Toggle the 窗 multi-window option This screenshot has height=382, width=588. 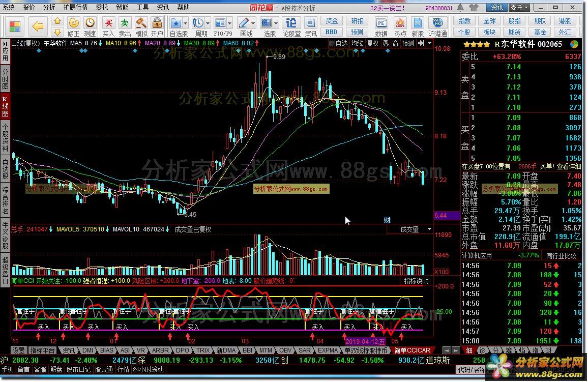(395, 43)
